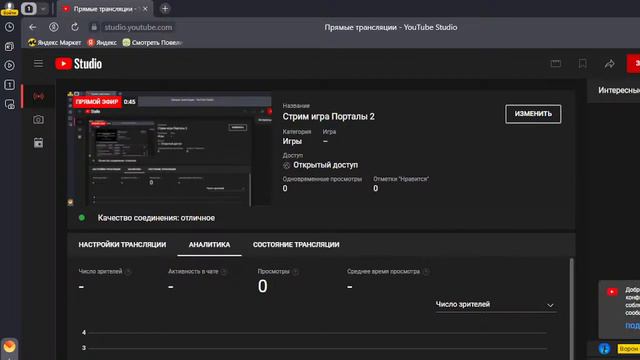The image size is (640, 360).
Task: Click the Качество соединения: отличное status
Action: [156, 218]
